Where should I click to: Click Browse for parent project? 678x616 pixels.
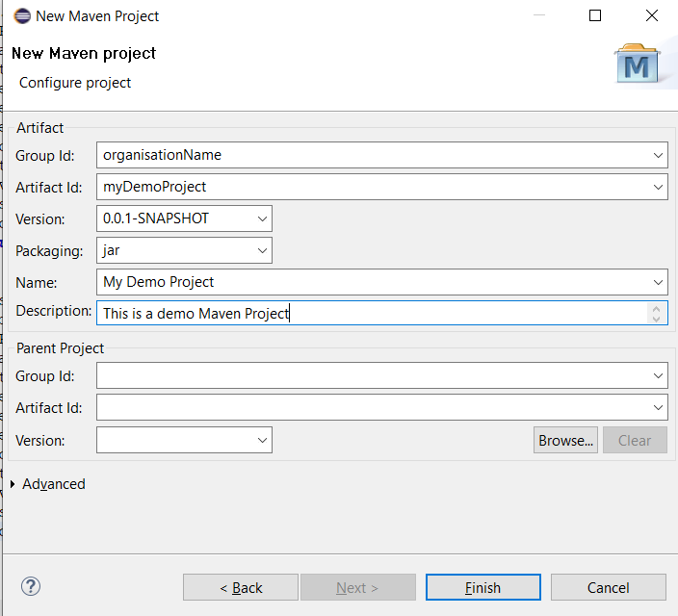[565, 440]
